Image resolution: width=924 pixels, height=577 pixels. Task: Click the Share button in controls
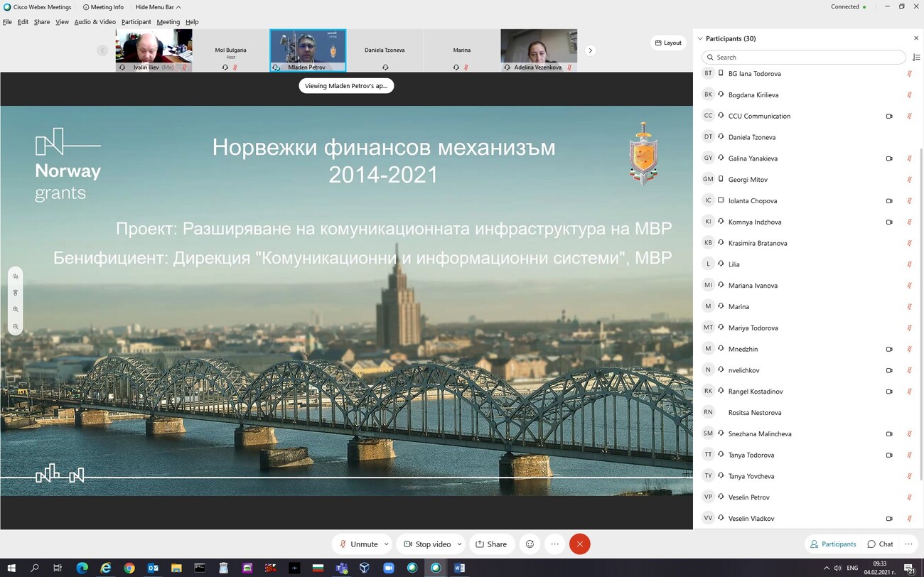tap(491, 544)
